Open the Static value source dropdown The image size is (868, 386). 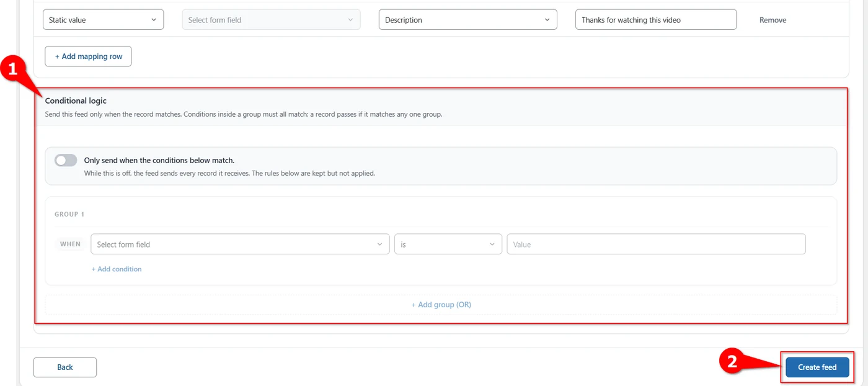(x=103, y=20)
